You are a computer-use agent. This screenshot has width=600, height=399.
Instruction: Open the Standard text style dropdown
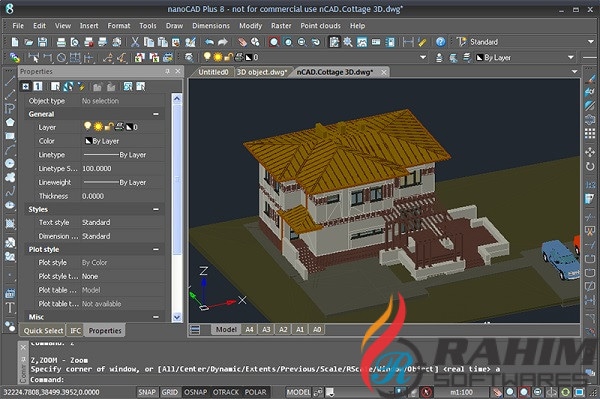[x=590, y=42]
